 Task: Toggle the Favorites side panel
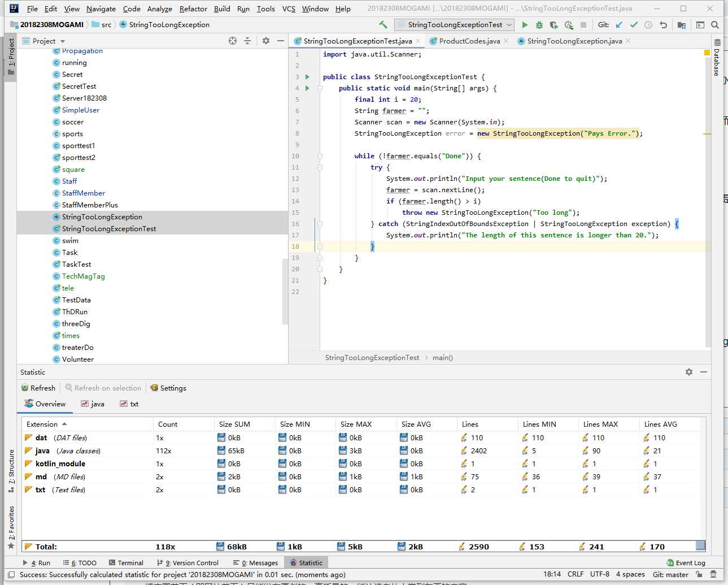point(11,527)
